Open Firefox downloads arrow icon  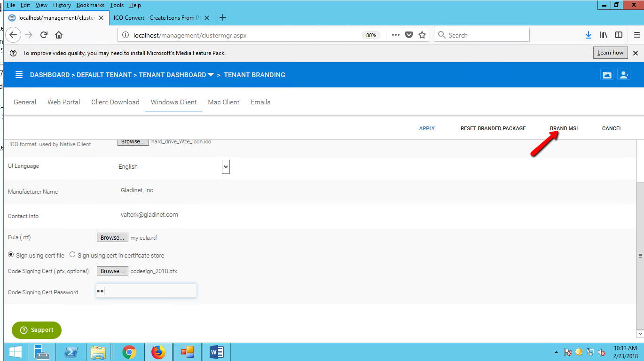point(588,35)
